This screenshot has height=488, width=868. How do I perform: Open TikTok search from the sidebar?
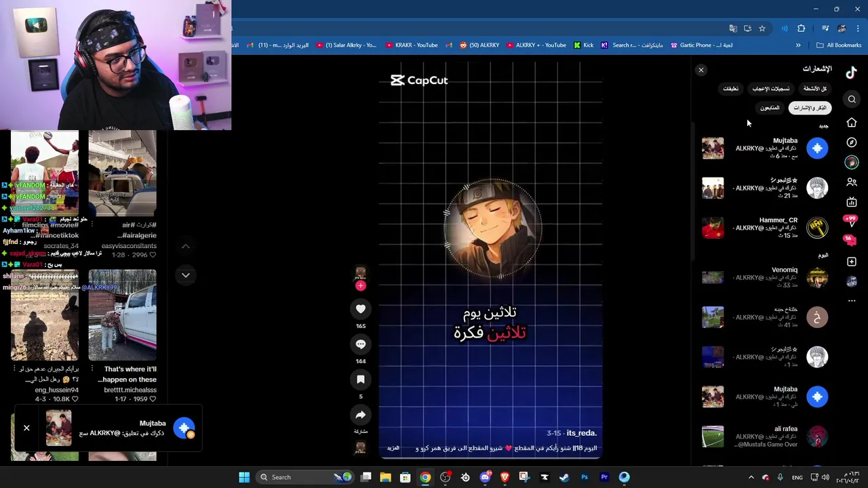pos(852,100)
